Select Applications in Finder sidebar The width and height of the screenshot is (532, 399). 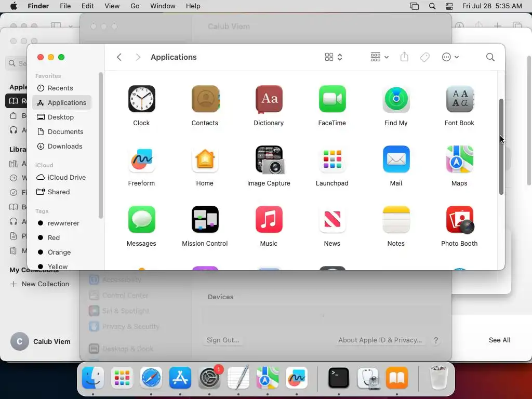(62, 102)
